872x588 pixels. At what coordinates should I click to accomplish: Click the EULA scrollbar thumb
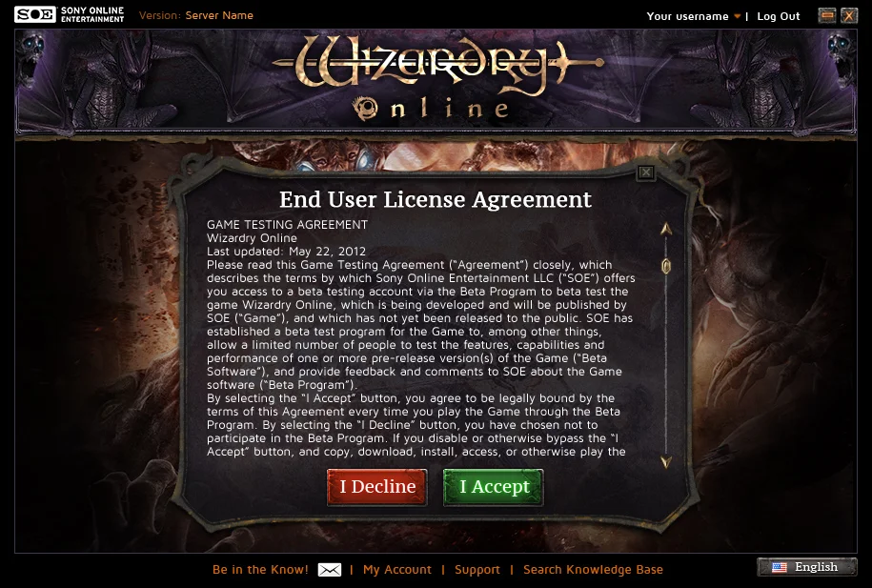[666, 266]
